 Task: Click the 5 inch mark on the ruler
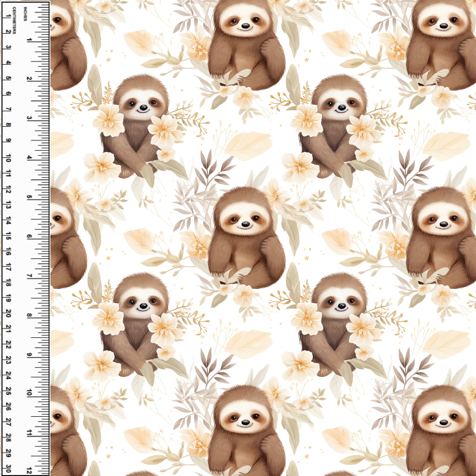[29, 197]
